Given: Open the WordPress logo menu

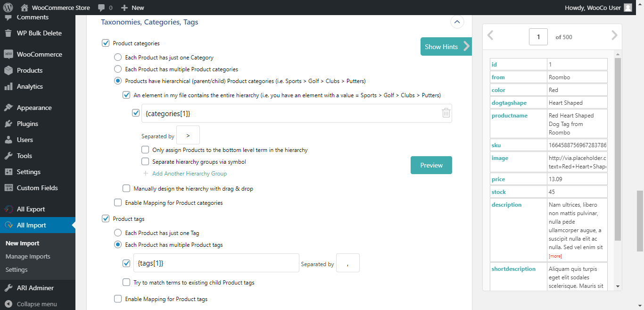Looking at the screenshot, I should (8, 8).
